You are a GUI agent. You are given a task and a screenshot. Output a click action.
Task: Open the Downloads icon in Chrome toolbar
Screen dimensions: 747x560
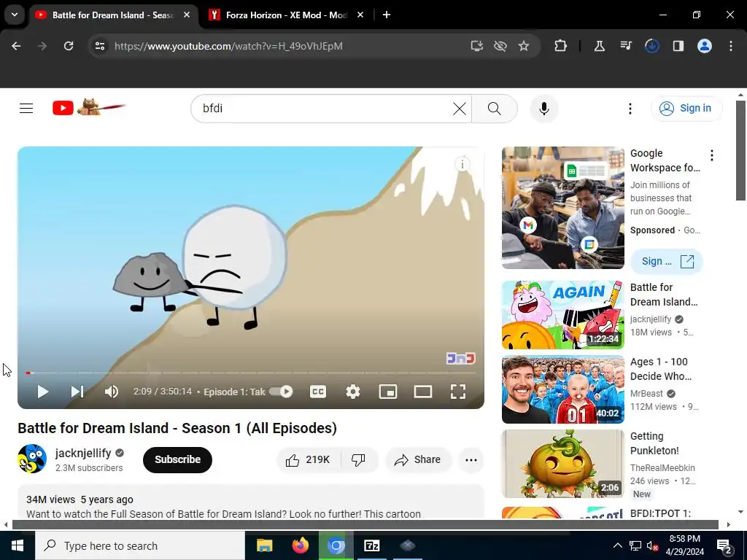pos(651,46)
